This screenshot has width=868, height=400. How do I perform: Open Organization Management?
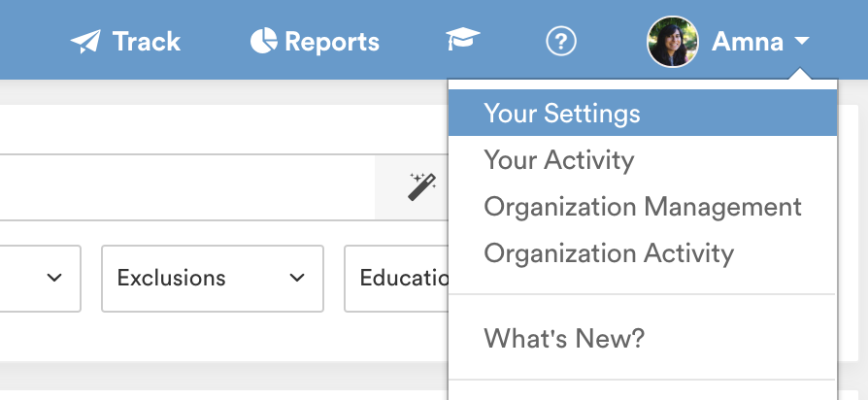point(643,207)
